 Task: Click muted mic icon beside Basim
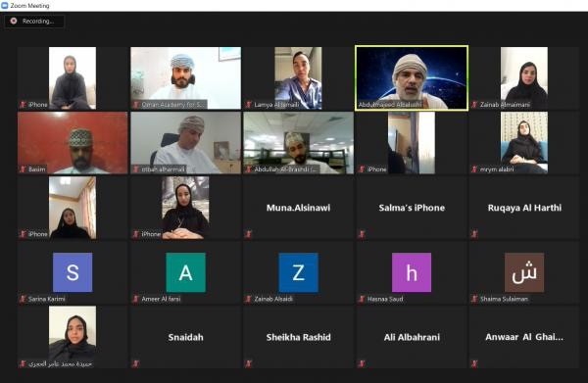23,169
